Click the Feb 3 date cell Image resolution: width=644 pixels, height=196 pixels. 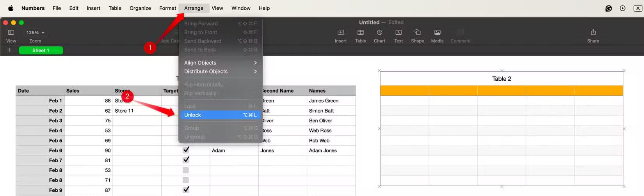pyautogui.click(x=40, y=121)
